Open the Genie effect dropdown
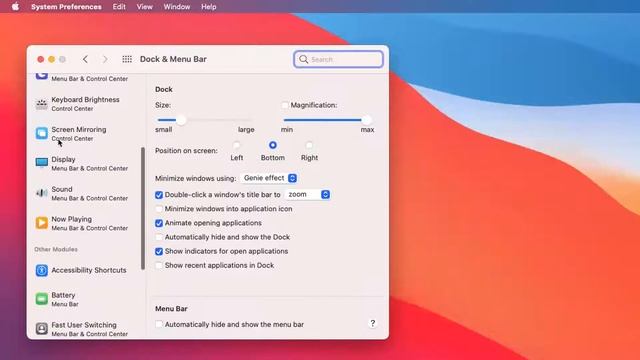640x360 pixels. click(x=269, y=178)
